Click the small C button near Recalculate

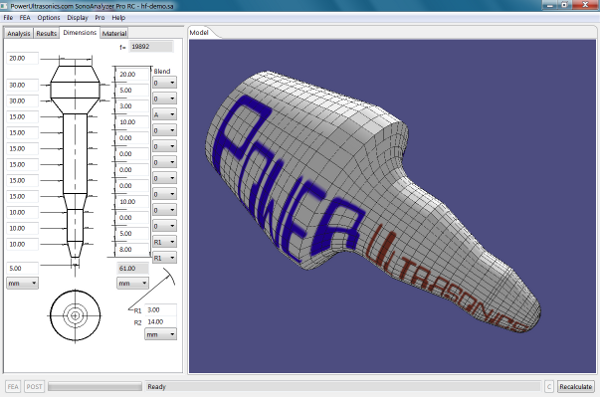click(x=549, y=386)
